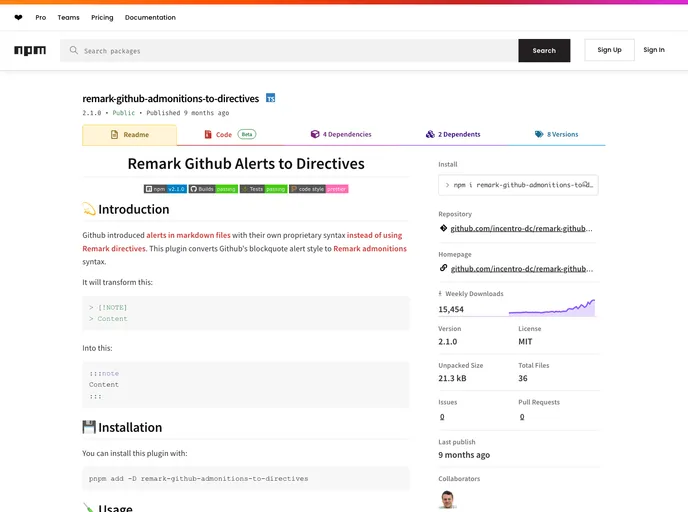Click the Sign Up button

609,50
